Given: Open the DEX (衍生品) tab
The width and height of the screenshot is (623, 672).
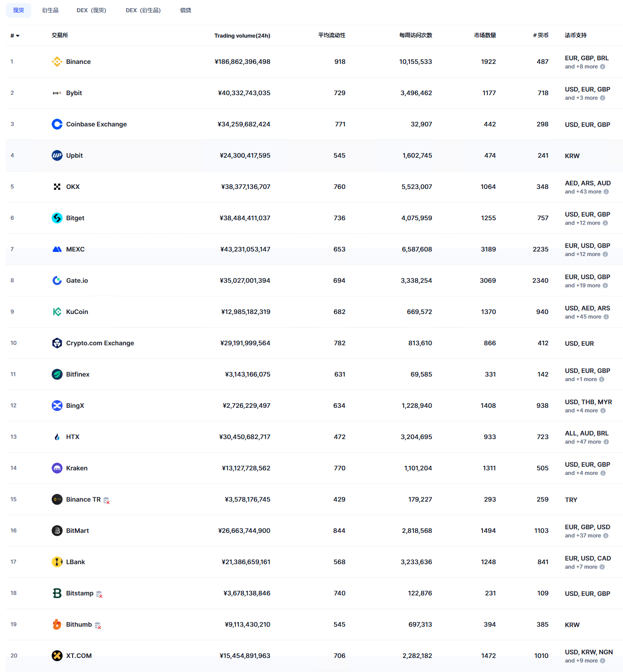Looking at the screenshot, I should [143, 10].
